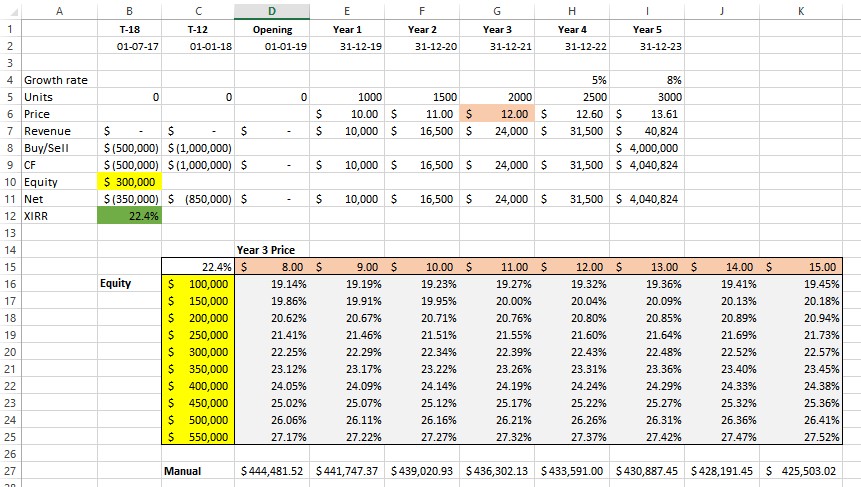The image size is (861, 487).
Task: Click the select-all corner of the grid
Action: pyautogui.click(x=8, y=11)
